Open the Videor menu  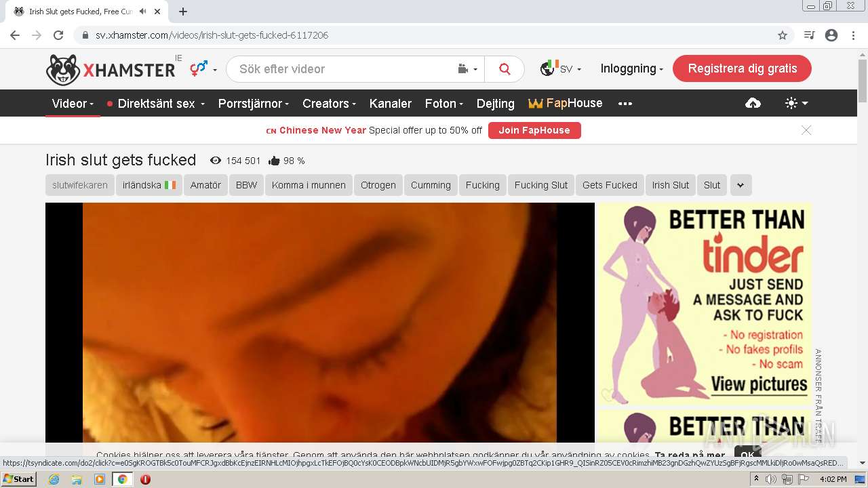(73, 104)
